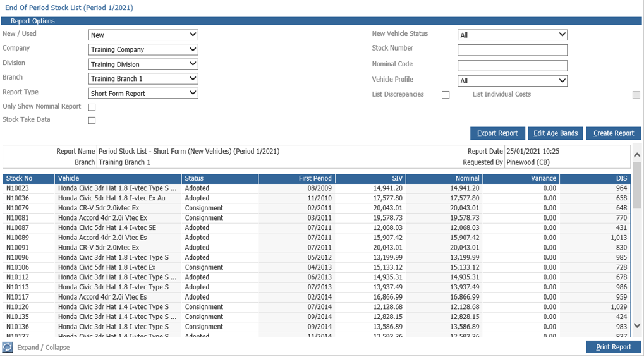Select stock number N10091

(x=18, y=247)
